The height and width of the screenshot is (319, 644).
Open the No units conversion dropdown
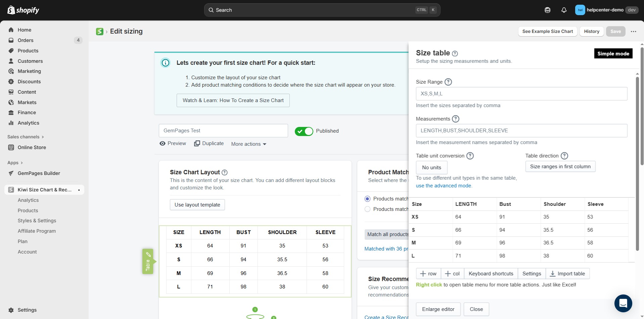pyautogui.click(x=431, y=168)
